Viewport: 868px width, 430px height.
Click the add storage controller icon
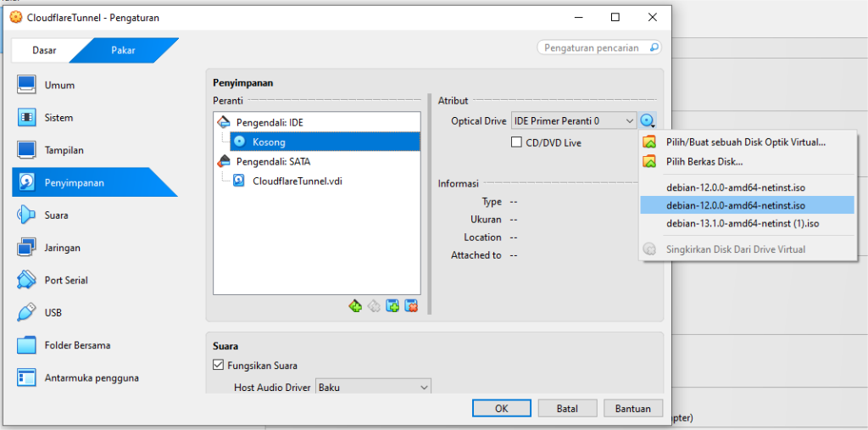pos(355,306)
